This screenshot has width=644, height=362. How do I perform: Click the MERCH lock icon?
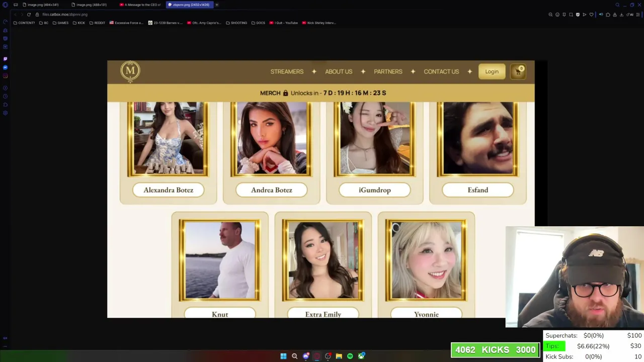coord(285,93)
